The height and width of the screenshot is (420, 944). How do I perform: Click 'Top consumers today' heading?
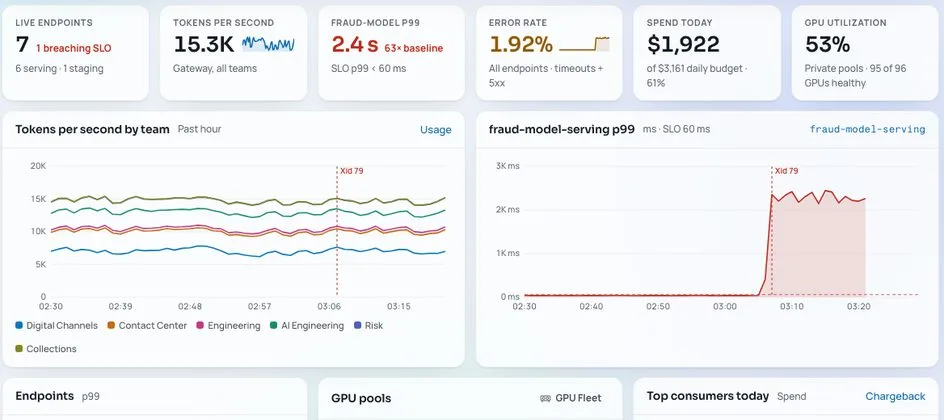coord(708,396)
